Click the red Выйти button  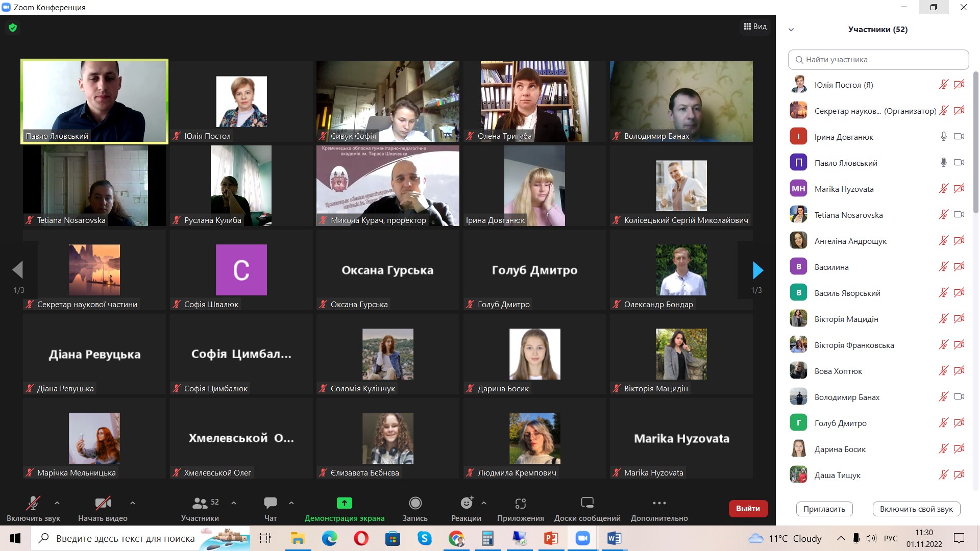[x=748, y=508]
